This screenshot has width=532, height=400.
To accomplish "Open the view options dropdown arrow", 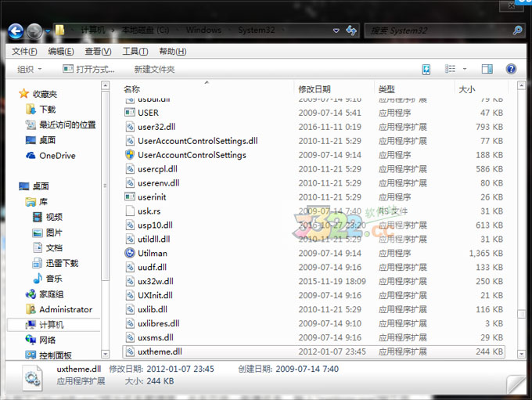I will click(465, 69).
